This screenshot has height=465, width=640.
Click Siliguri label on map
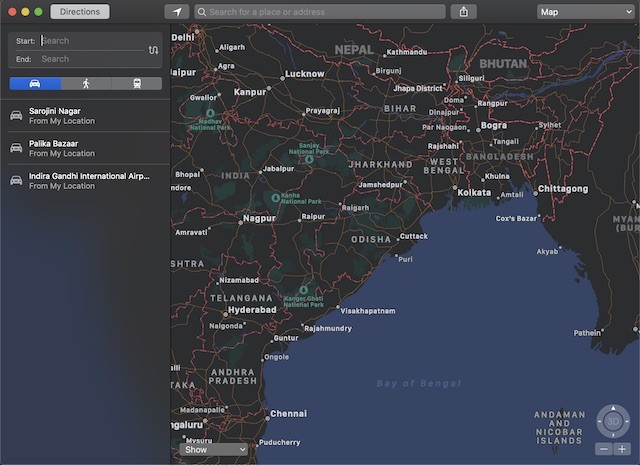(x=471, y=78)
